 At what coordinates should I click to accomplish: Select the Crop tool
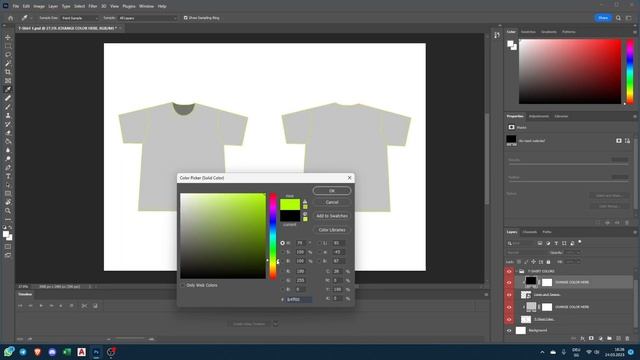8,72
